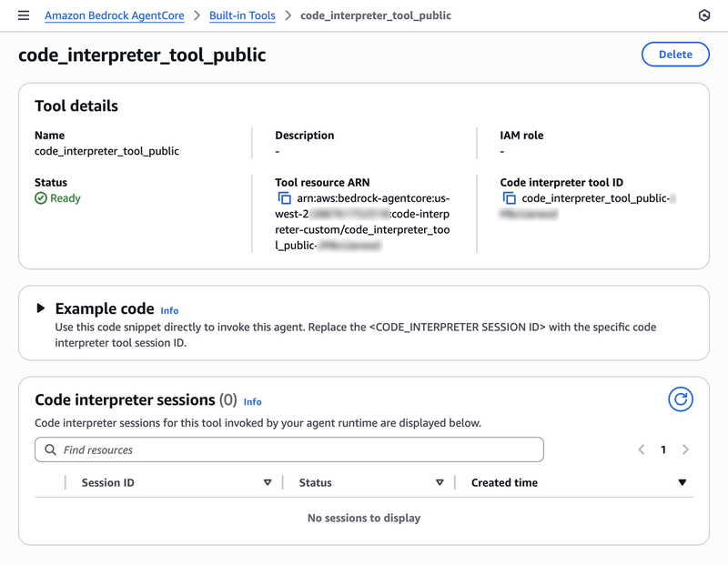This screenshot has width=728, height=565.
Task: Click the green Ready status check icon
Action: 41,198
